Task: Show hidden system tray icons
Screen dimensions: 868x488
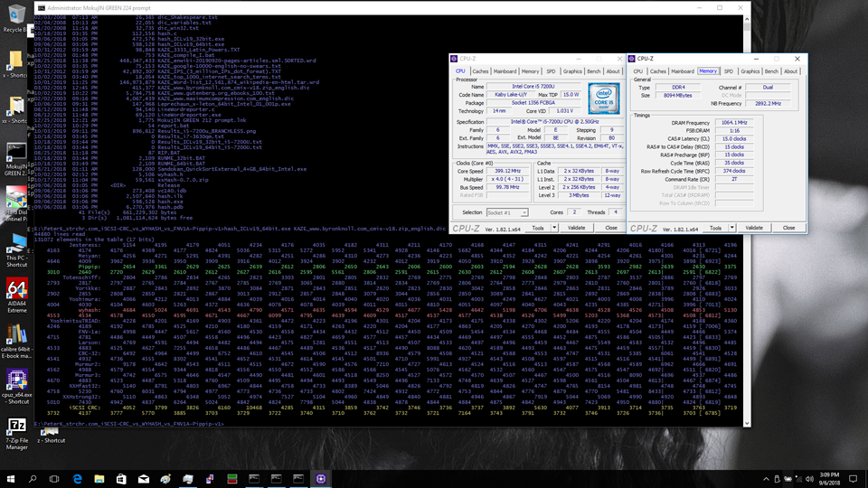Action: (766, 479)
